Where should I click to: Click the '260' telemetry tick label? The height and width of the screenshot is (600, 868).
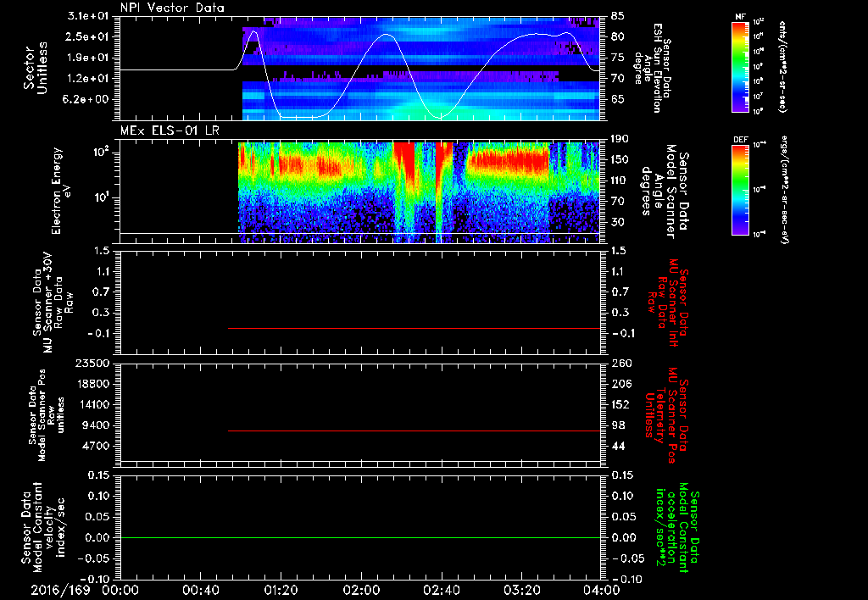coord(620,363)
